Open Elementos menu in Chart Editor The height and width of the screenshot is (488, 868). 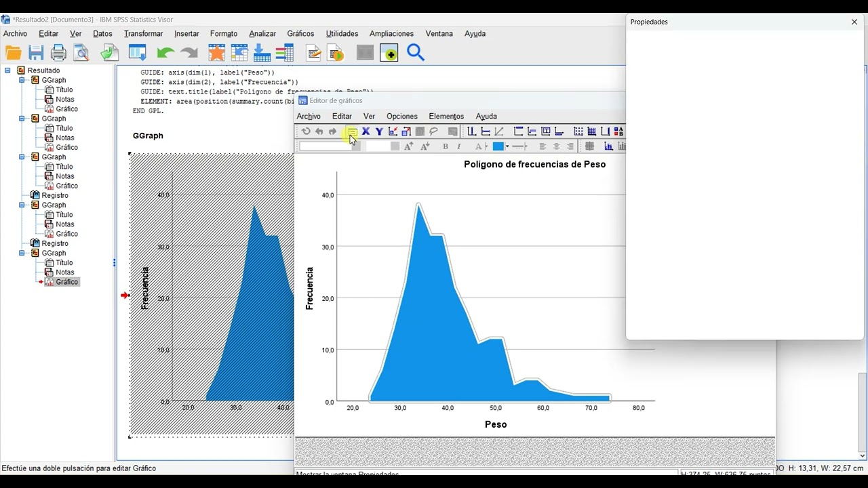click(x=446, y=117)
